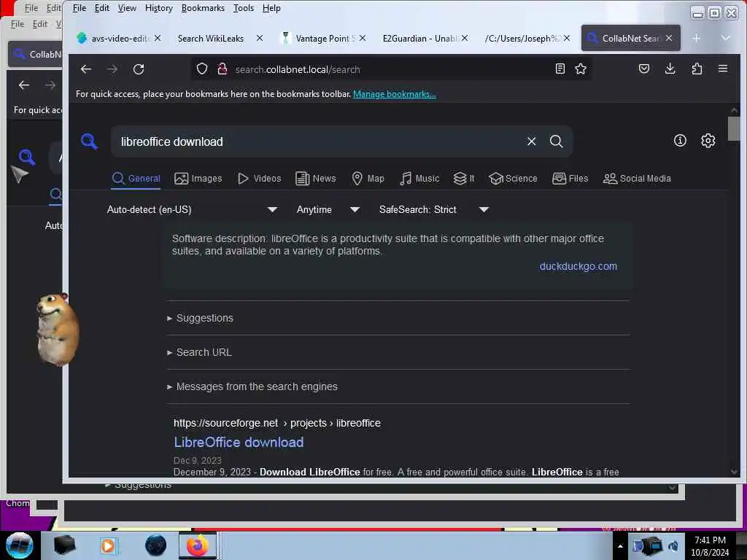Clear the search query with the X

pyautogui.click(x=532, y=141)
